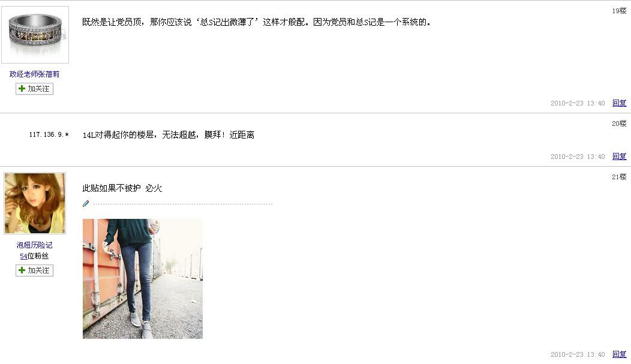Viewport: 631px width, 364px height.
Task: Click the 20楼 floor number label
Action: pyautogui.click(x=619, y=124)
